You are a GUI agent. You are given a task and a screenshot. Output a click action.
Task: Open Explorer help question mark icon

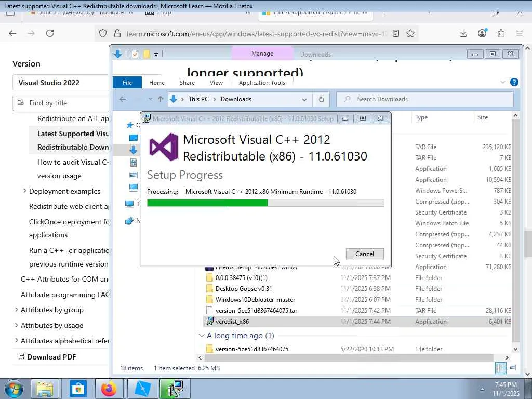(x=514, y=82)
